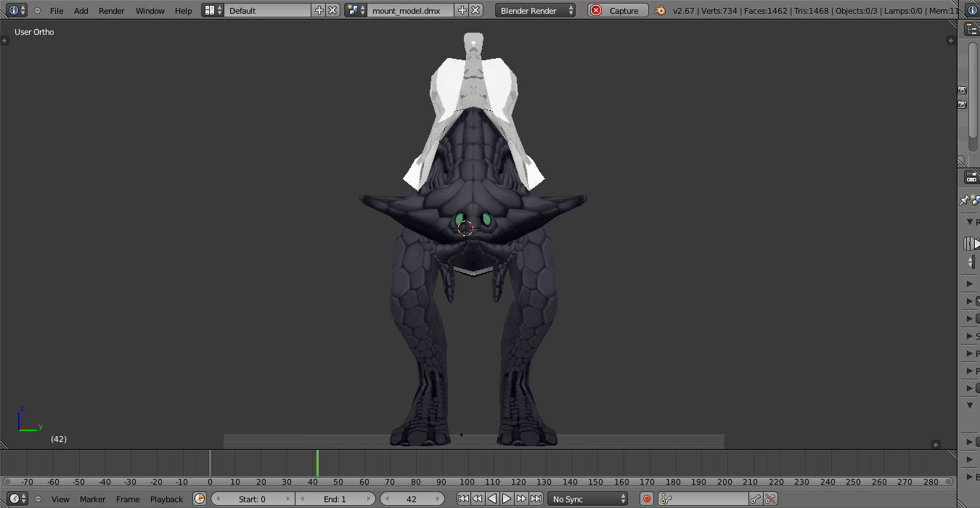Screen dimensions: 980x508
Task: Expand the 3D view toolshelf plus icon
Action: pyautogui.click(x=4, y=41)
